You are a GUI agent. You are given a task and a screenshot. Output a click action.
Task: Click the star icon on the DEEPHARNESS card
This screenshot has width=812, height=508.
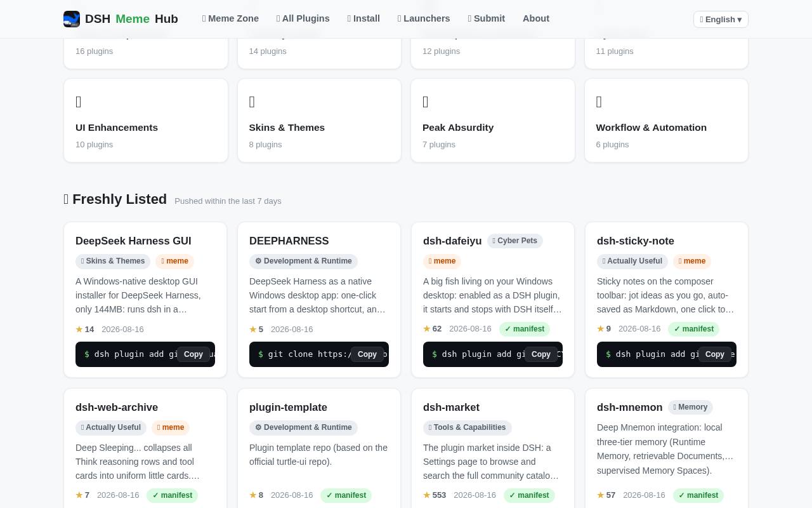(x=253, y=329)
